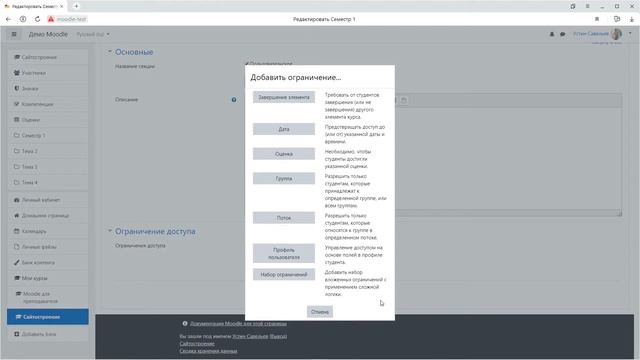
Task: Click the Ограничения доступа field label
Action: click(140, 246)
